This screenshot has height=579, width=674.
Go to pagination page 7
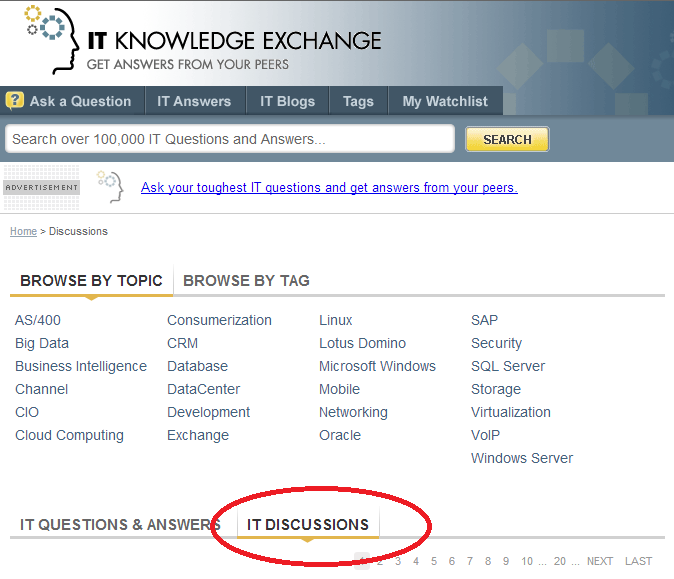pyautogui.click(x=470, y=561)
